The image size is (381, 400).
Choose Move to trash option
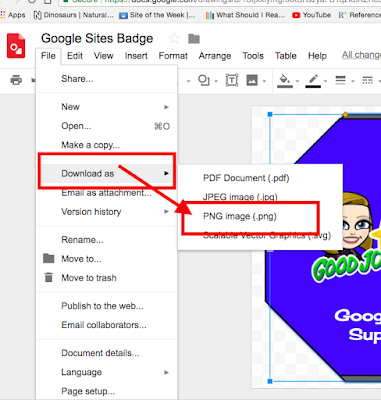tap(106, 278)
